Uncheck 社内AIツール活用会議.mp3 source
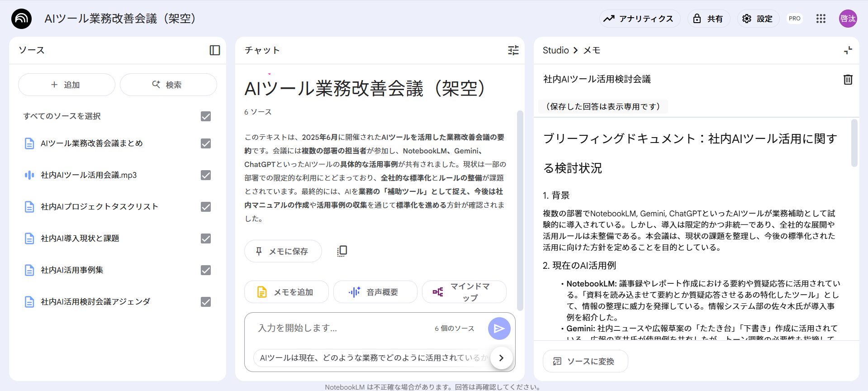Screen dimensions: 868x391 click(x=206, y=175)
